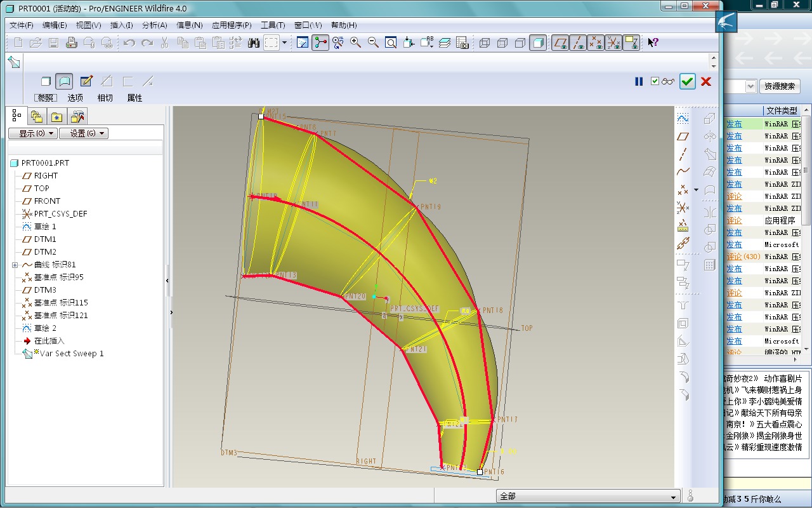Viewport: 812px width, 508px height.
Task: Click the chain link reference icon
Action: (683, 243)
